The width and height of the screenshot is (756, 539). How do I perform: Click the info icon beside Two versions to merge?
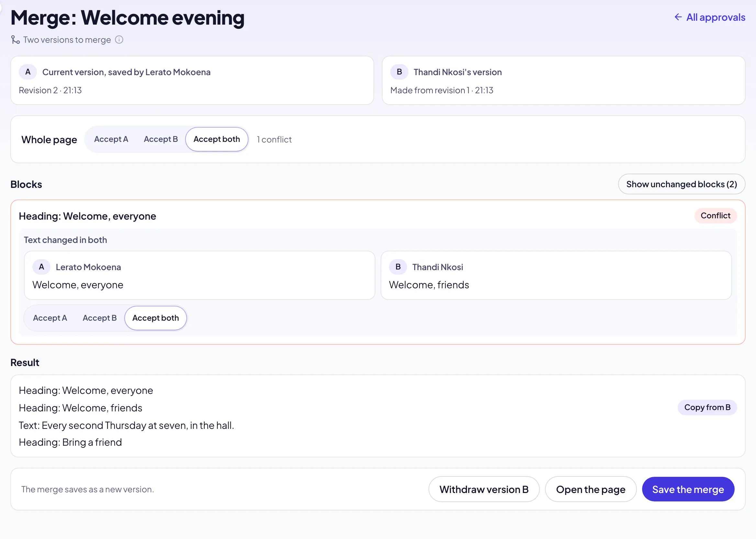119,40
